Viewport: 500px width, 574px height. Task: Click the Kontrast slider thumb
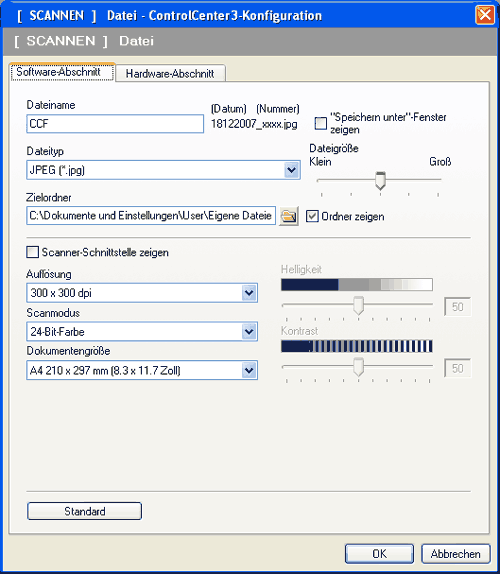pos(358,367)
